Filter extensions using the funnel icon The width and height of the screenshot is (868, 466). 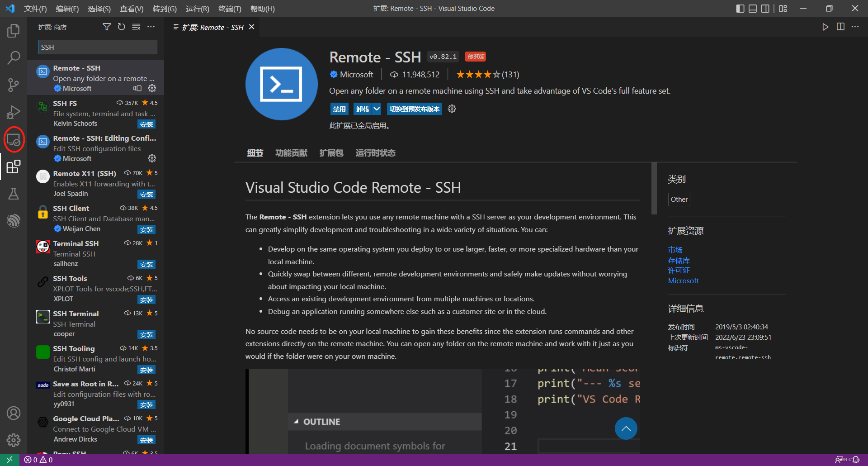(x=107, y=27)
